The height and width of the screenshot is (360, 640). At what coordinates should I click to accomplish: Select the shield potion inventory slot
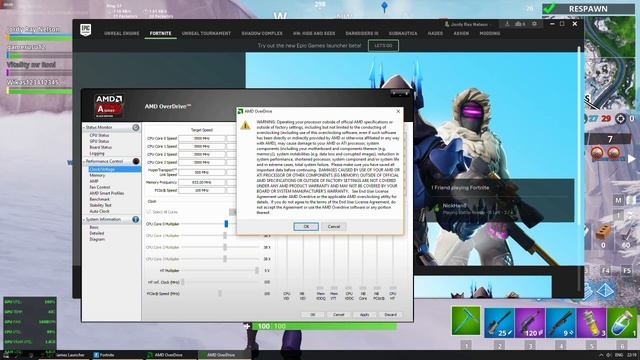coord(622,323)
